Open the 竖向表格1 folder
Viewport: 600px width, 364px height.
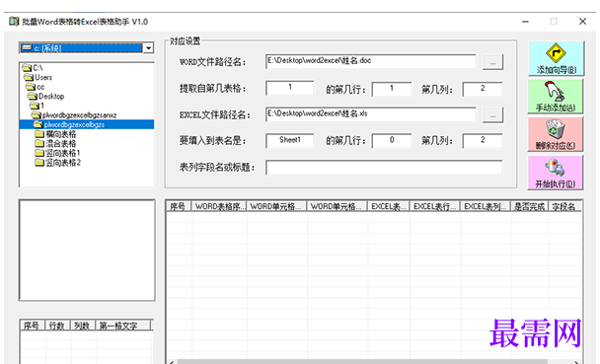58,153
